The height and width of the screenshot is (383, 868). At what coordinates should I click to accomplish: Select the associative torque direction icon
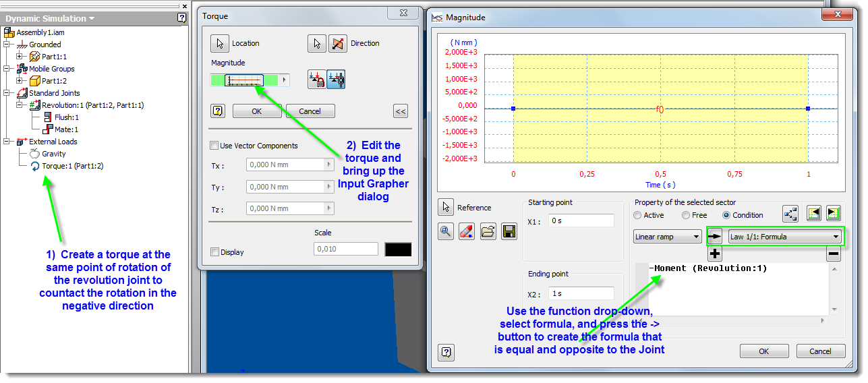336,80
